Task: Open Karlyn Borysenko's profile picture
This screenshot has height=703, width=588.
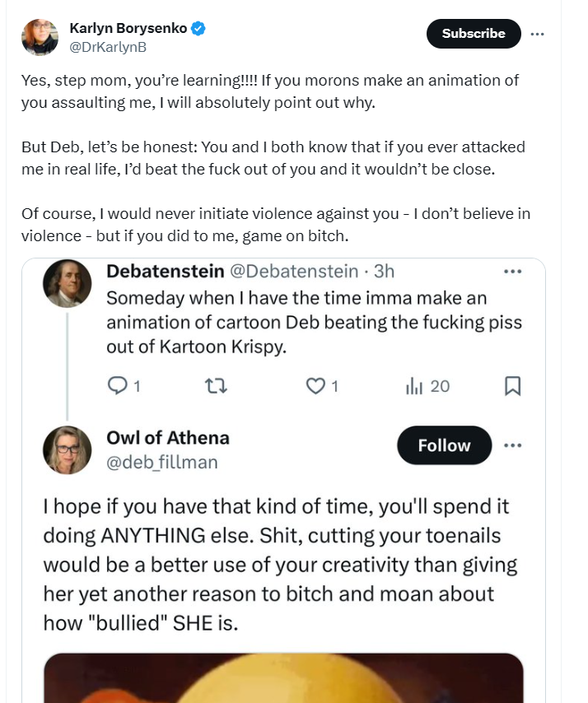Action: click(40, 37)
